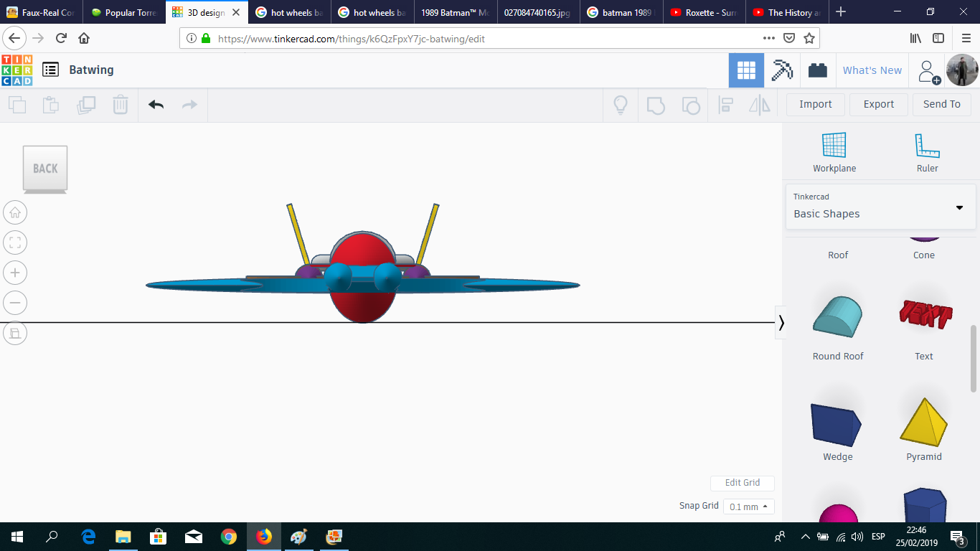Click the Tinkercad logo

coord(17,70)
